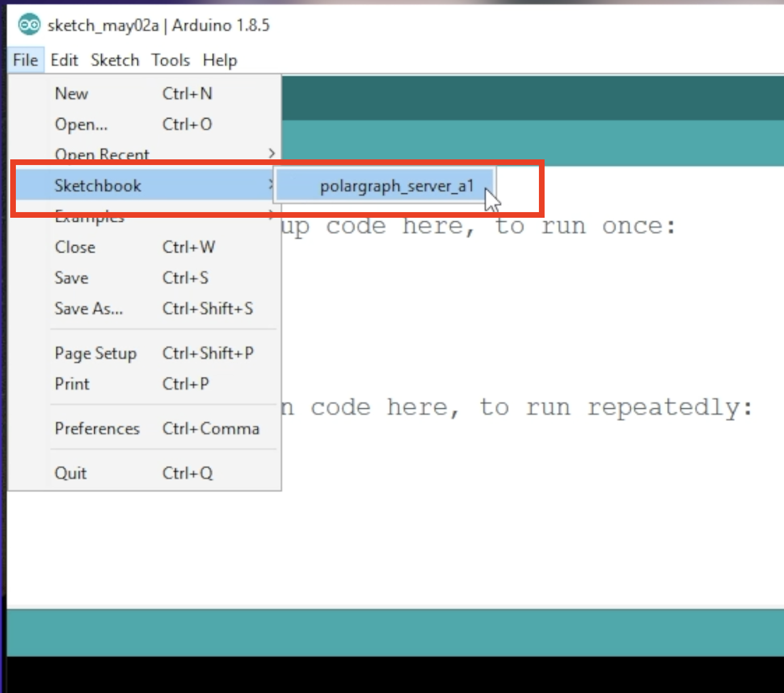Click the 'to run once:' comment text
Viewport: 784px width, 693px height.
[585, 226]
